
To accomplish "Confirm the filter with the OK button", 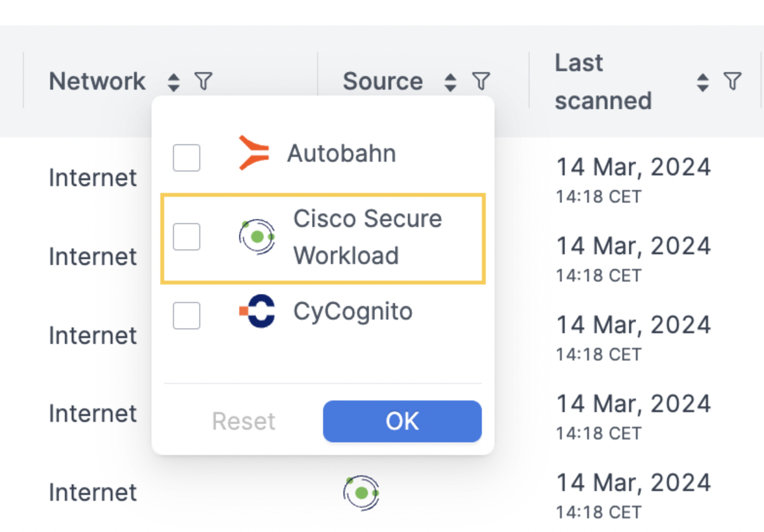I will 402,421.
